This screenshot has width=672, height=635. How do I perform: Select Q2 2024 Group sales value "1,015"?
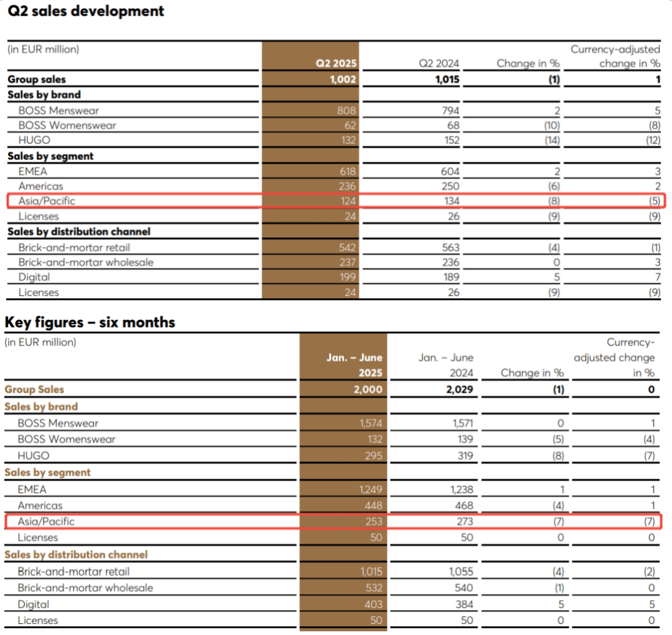tap(447, 79)
